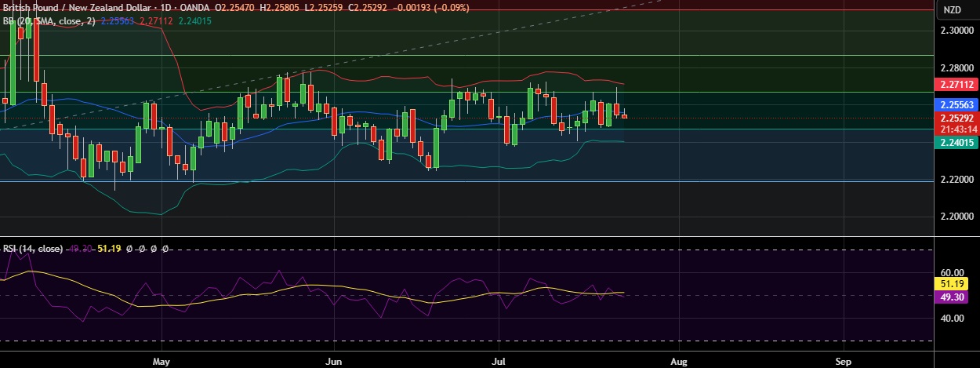Image resolution: width=980 pixels, height=368 pixels.
Task: Click the teal 2.24015 price scale label
Action: point(957,143)
